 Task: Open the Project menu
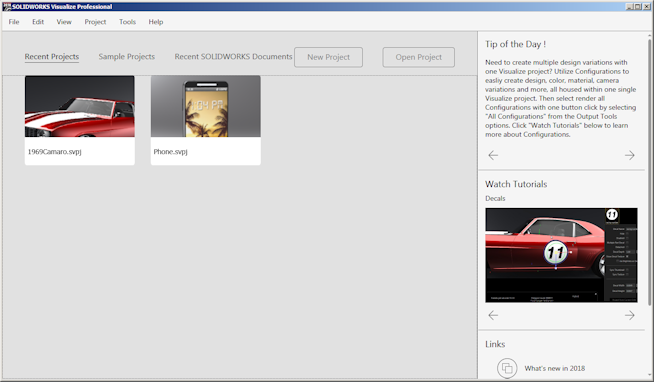click(95, 22)
